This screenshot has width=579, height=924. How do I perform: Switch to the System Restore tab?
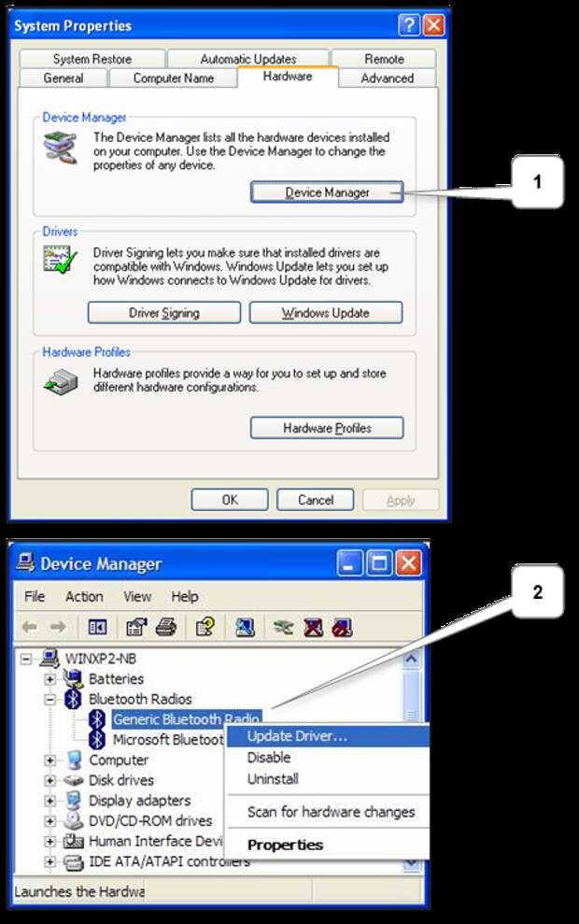click(92, 59)
